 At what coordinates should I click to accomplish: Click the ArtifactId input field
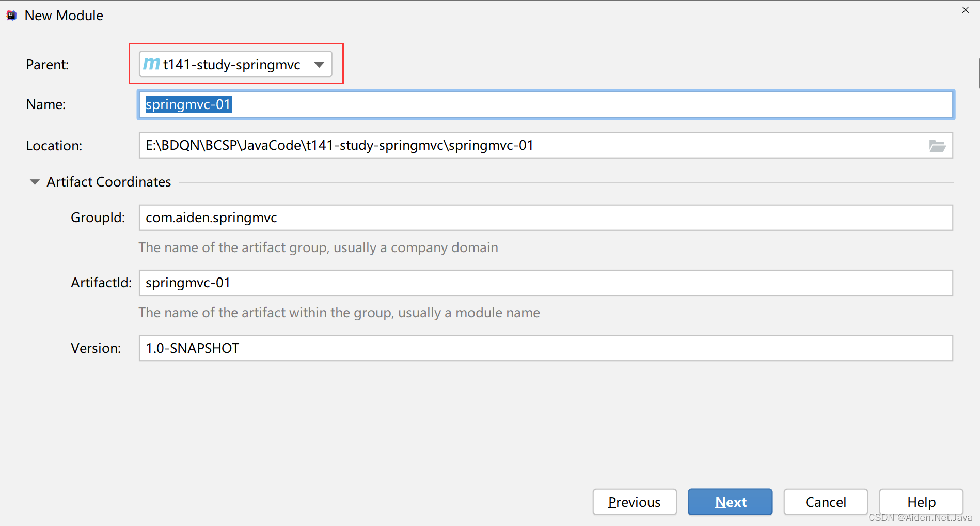(546, 283)
